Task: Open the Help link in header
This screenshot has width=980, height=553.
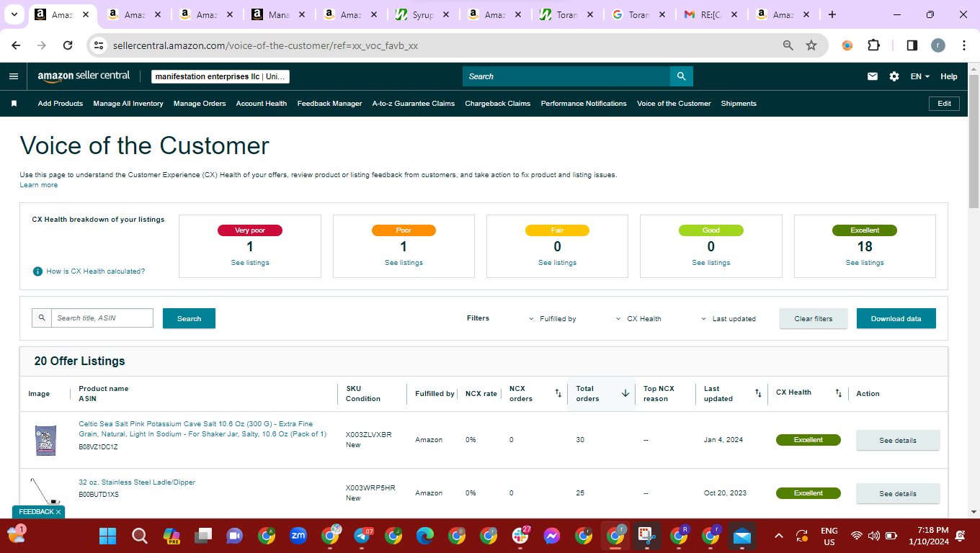Action: (949, 76)
